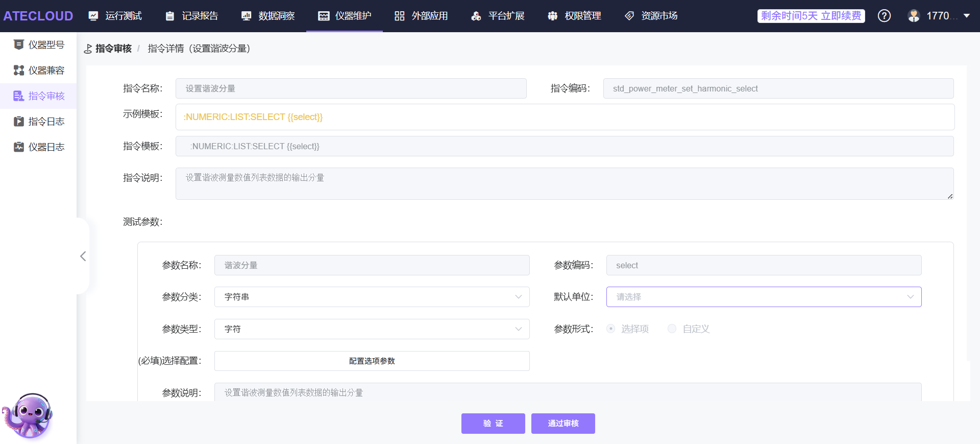Click the 指令名称 input field

[351, 88]
